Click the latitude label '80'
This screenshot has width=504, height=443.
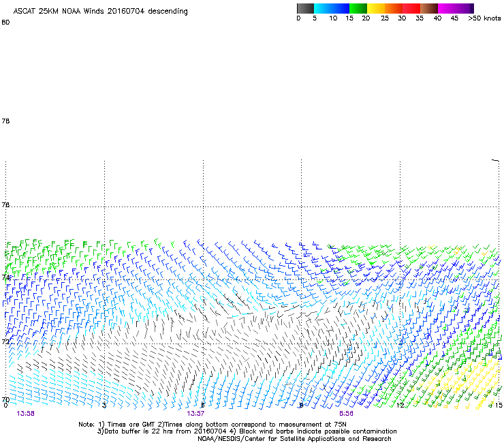point(5,22)
